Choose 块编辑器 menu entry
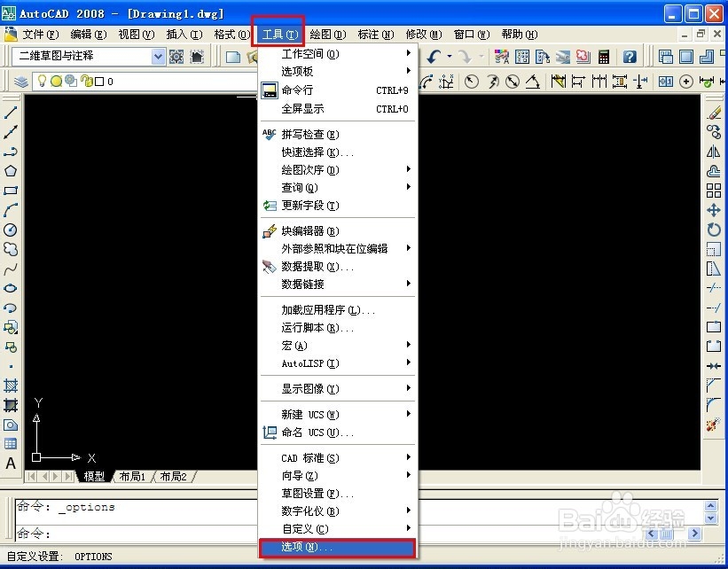728x569 pixels. click(x=338, y=231)
